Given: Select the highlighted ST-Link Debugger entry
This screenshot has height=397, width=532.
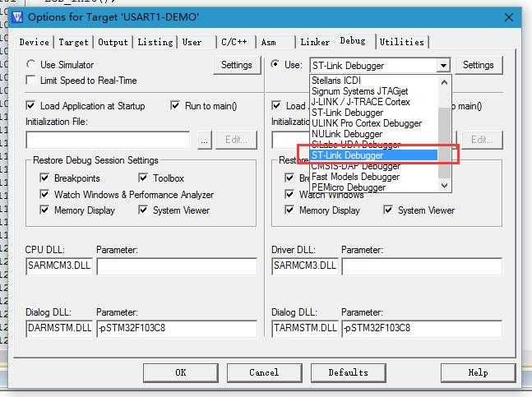Looking at the screenshot, I should coord(373,155).
